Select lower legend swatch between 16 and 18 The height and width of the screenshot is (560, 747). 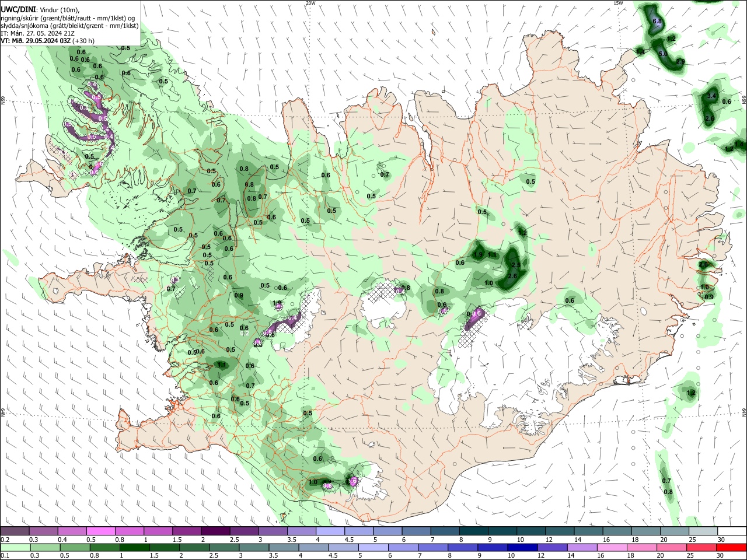coord(613,547)
